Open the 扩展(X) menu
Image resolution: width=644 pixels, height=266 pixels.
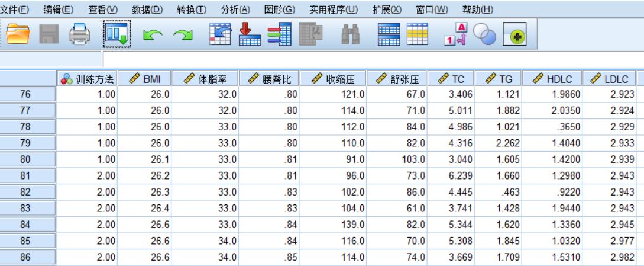point(387,9)
